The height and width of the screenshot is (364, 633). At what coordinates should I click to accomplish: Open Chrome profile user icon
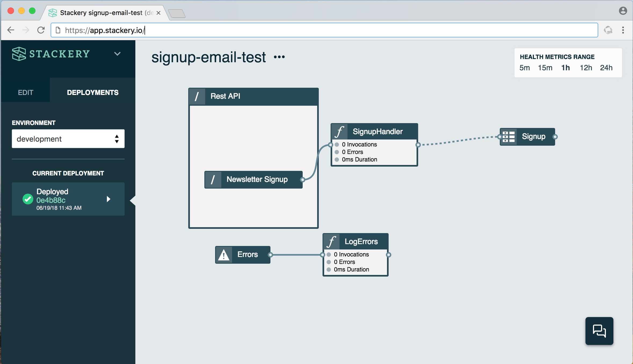pos(623,11)
